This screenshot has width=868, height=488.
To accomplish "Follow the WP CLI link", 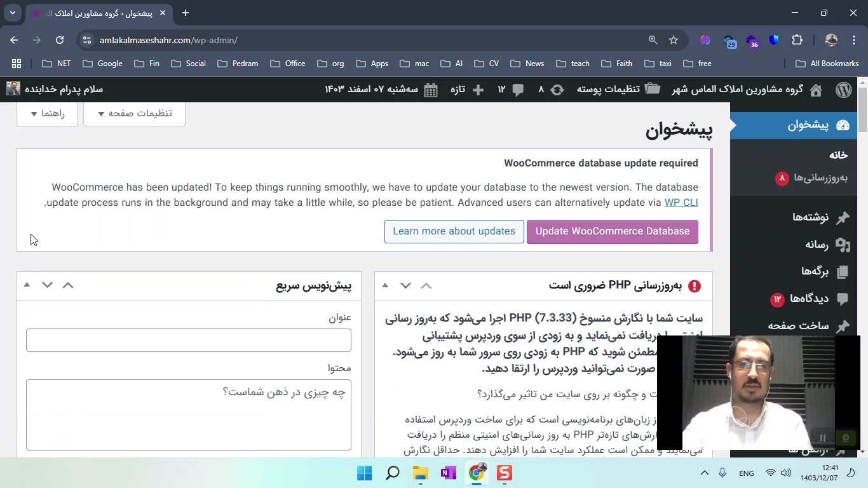I will point(681,203).
